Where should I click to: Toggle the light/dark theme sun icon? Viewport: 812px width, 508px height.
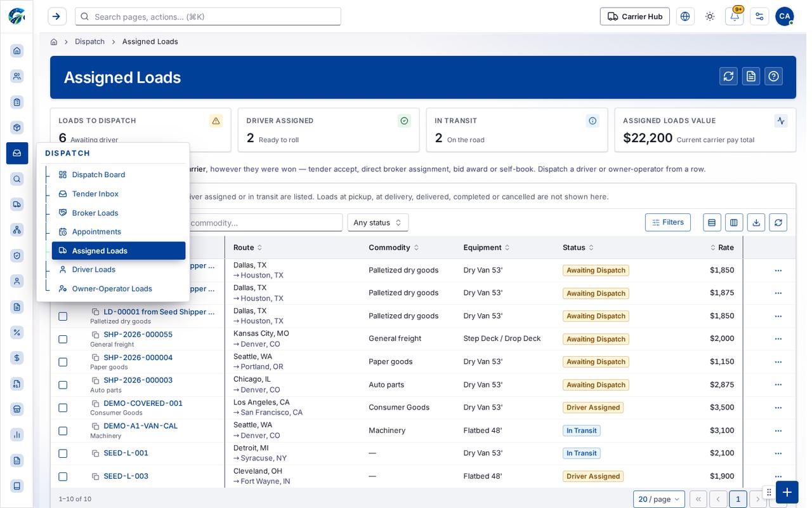[710, 17]
